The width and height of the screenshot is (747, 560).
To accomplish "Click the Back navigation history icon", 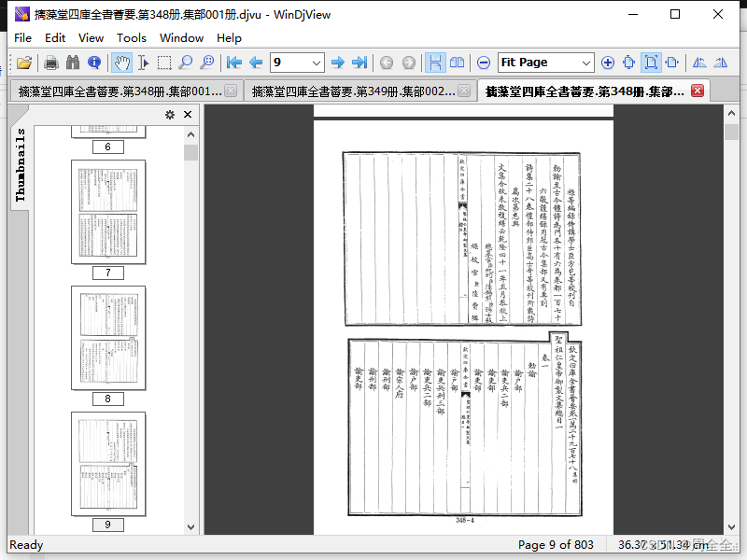I will pos(387,63).
